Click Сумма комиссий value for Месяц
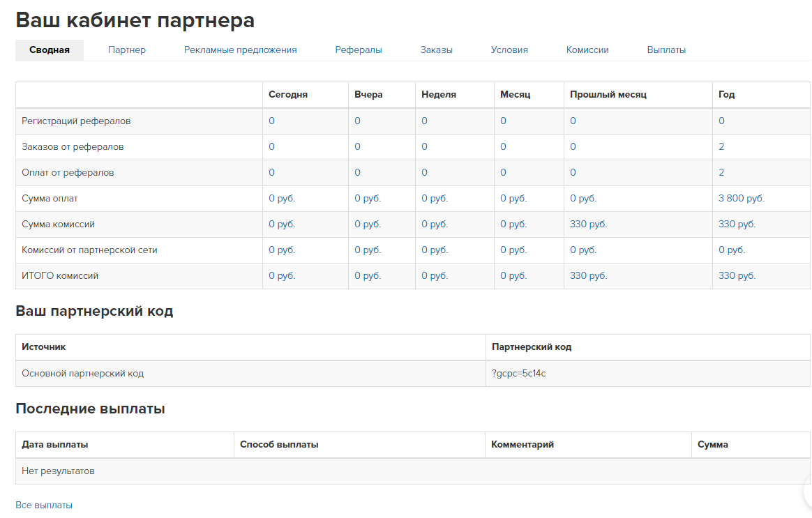This screenshot has height=518, width=812. point(513,224)
